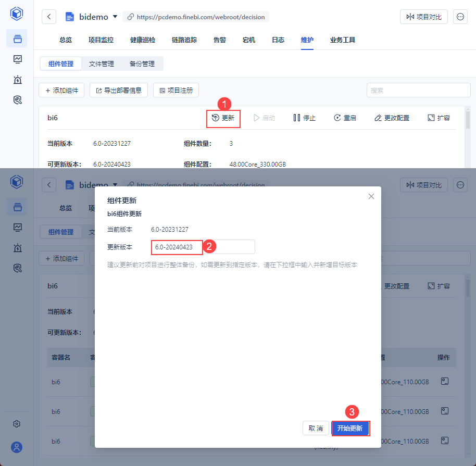
Task: Open inspection magnifier sidebar icon in undimmed panel
Action: (x=18, y=100)
